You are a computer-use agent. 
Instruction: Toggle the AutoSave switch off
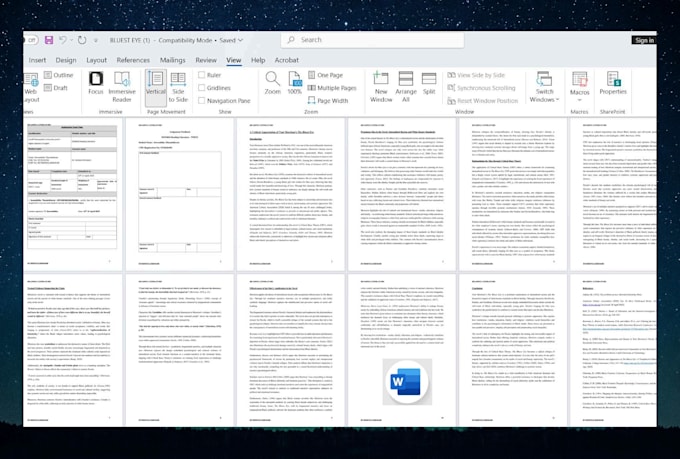coord(31,40)
